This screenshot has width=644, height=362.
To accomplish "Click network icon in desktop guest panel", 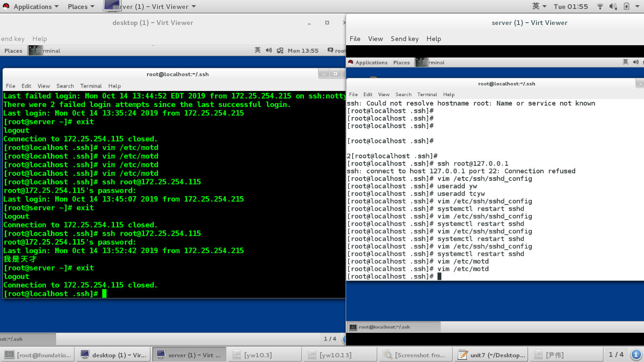I will (x=280, y=50).
